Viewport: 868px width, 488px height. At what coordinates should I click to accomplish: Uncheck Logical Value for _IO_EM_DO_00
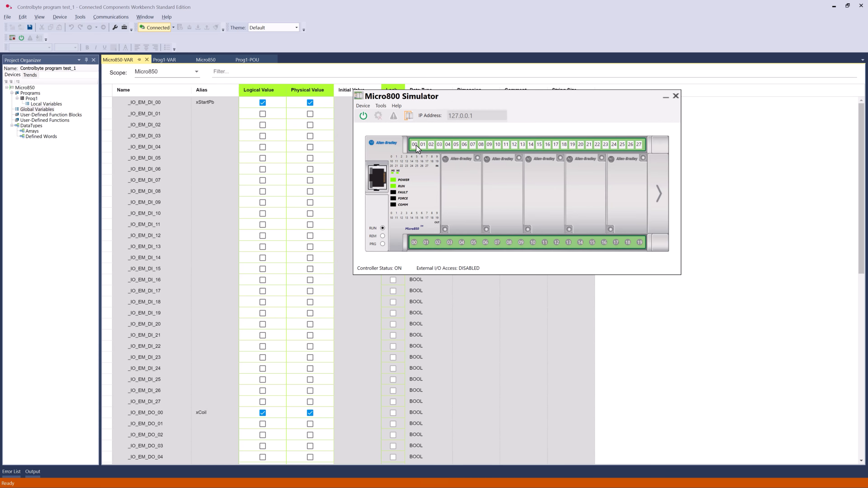click(x=262, y=413)
